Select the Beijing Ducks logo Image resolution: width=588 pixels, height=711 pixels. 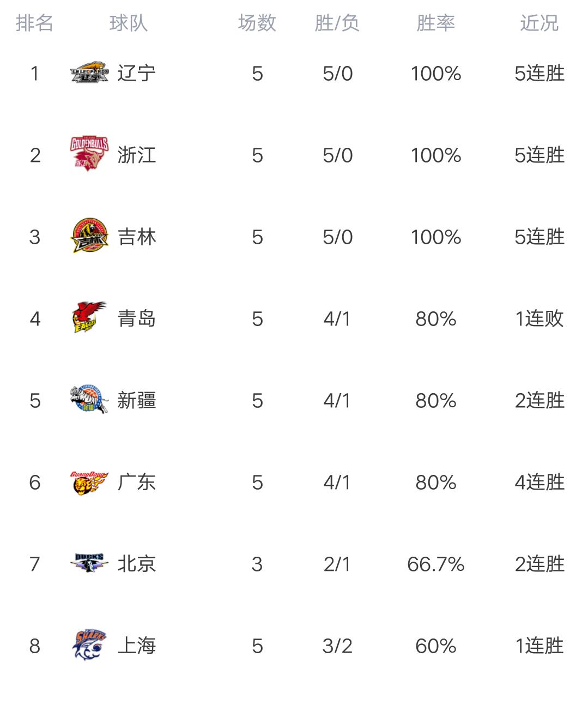(89, 563)
